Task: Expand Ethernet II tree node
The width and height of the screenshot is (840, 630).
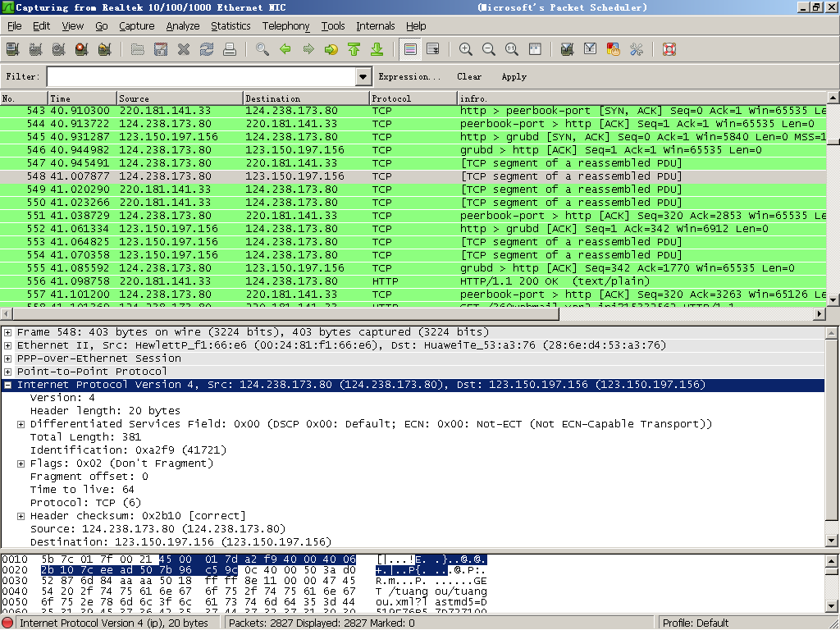Action: [x=8, y=345]
